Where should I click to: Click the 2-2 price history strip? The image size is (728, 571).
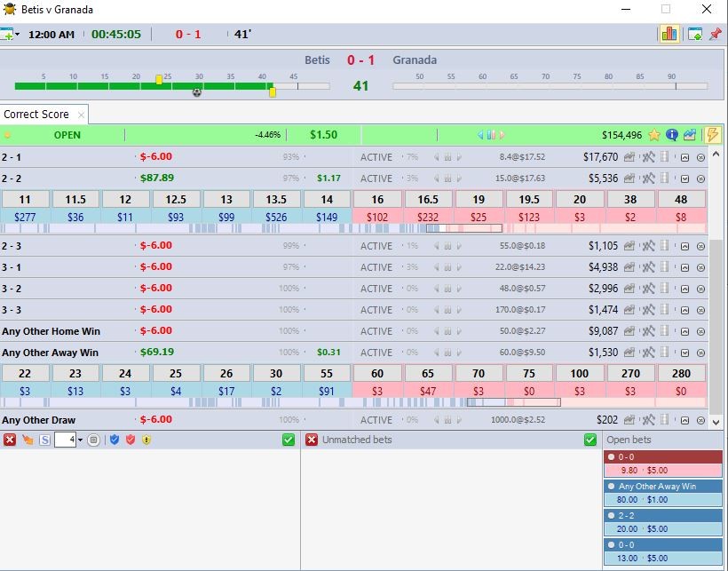click(x=352, y=228)
